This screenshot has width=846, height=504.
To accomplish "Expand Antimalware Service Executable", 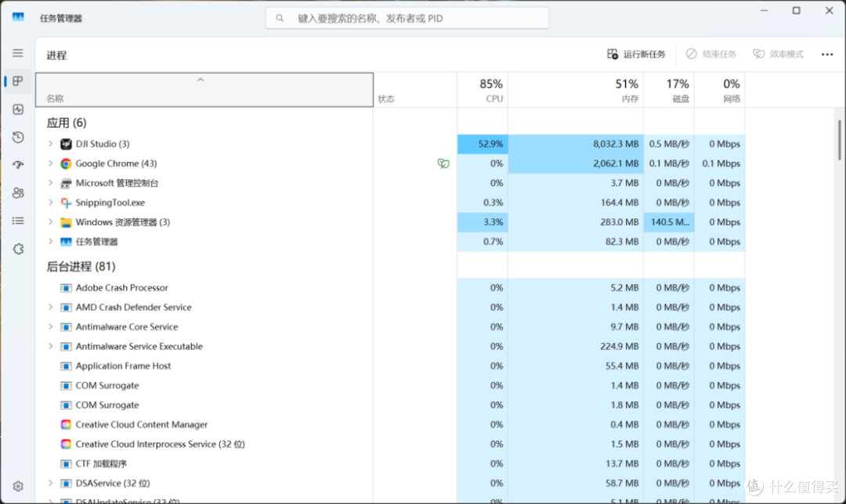I will tap(50, 347).
